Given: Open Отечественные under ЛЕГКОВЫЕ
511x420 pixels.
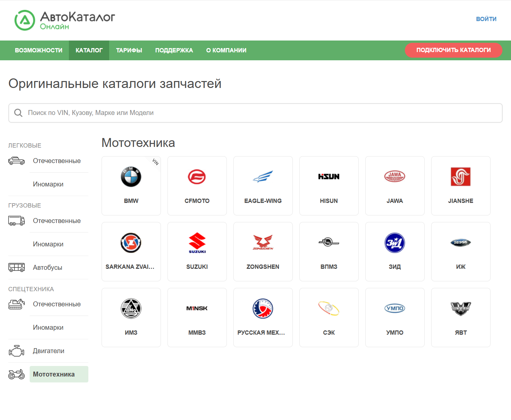Looking at the screenshot, I should click(57, 161).
